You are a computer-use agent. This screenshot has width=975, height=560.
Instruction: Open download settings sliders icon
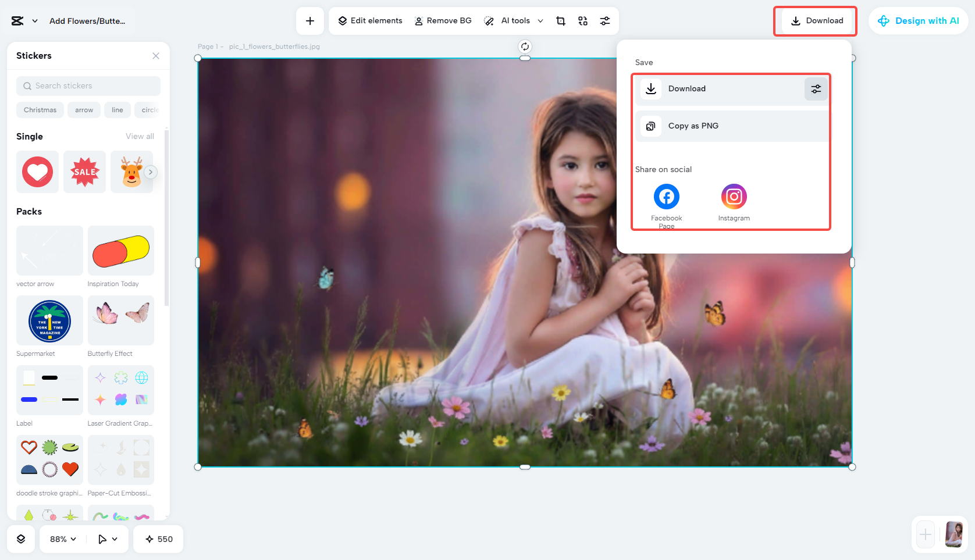[816, 89]
